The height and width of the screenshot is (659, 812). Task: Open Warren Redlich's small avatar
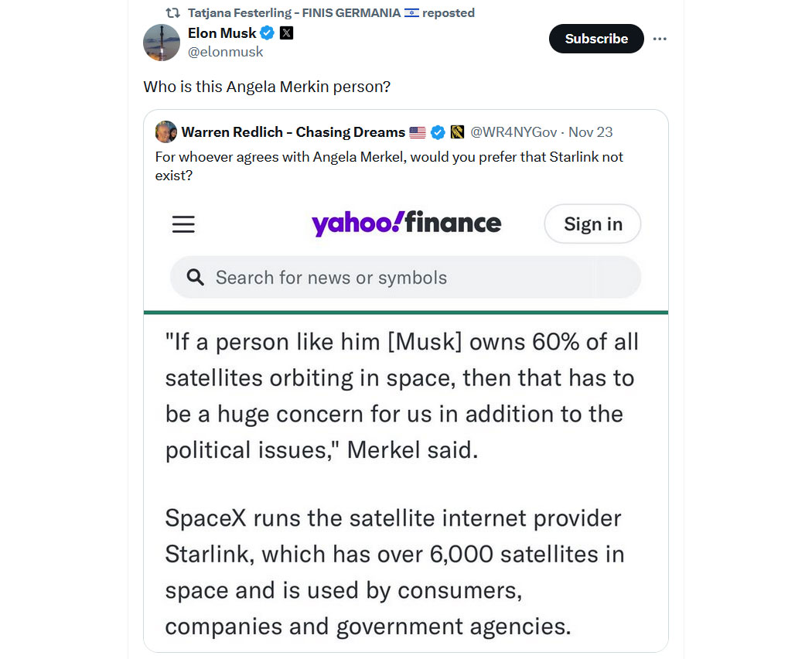click(x=165, y=131)
